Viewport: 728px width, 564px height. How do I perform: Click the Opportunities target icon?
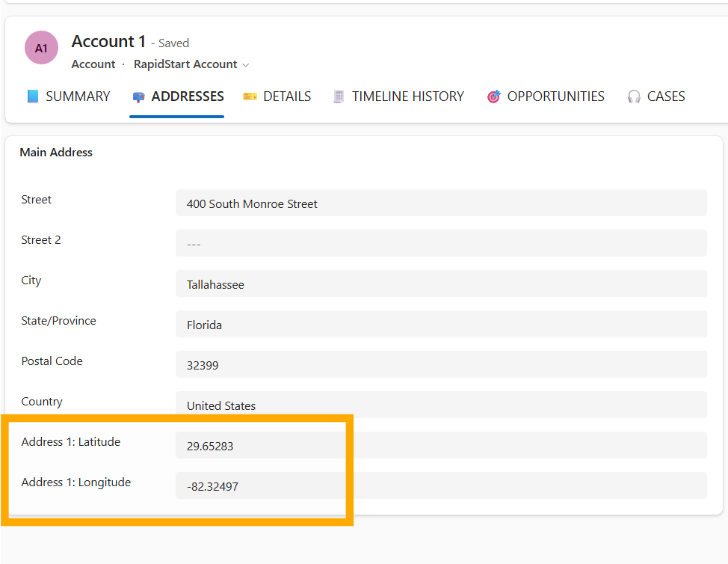[493, 96]
